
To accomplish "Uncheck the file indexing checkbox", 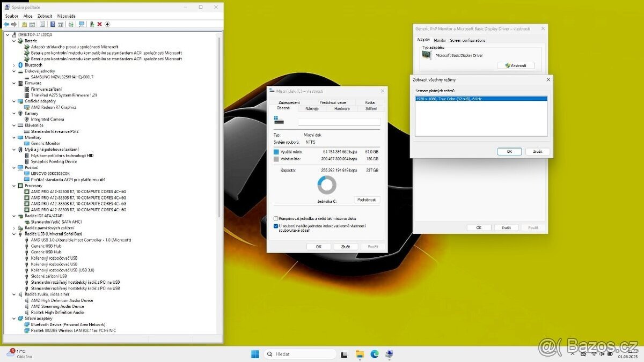I will click(x=276, y=226).
